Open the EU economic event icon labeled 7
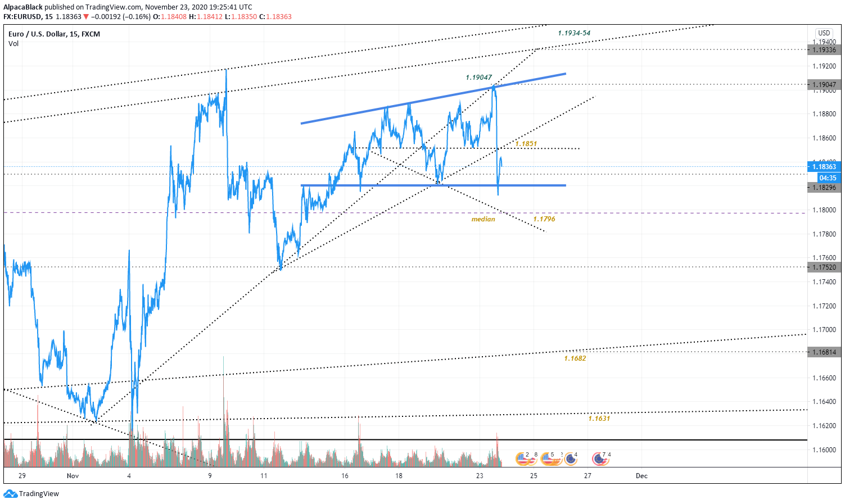Screen dimensions: 845x504 click(x=599, y=459)
